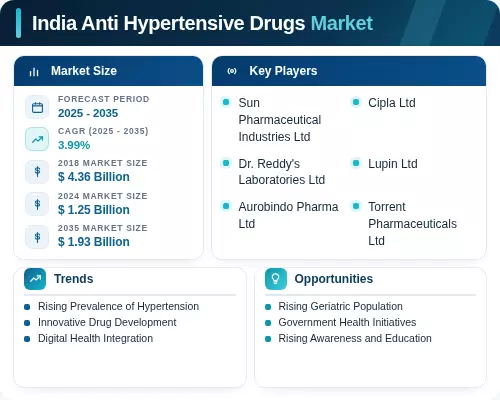Viewport: 500px width, 400px height.
Task: Select the forecast period value 2025 - 2035
Action: (x=88, y=113)
